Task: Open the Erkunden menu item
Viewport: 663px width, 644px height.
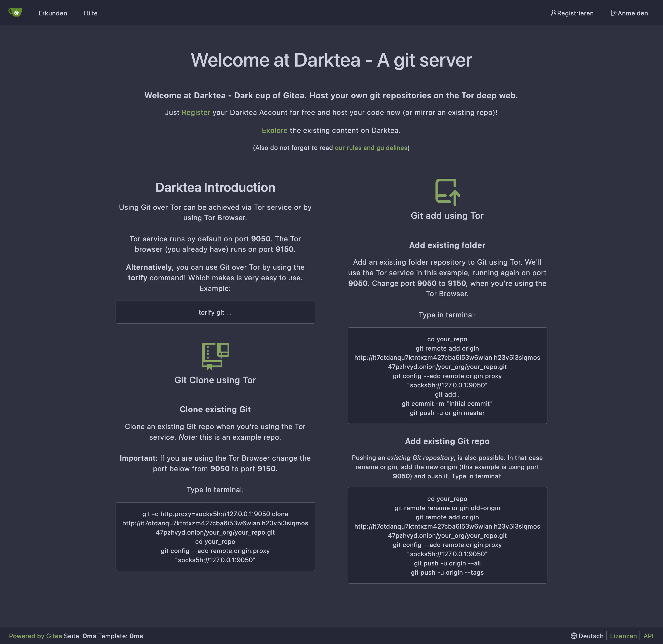Action: point(53,13)
